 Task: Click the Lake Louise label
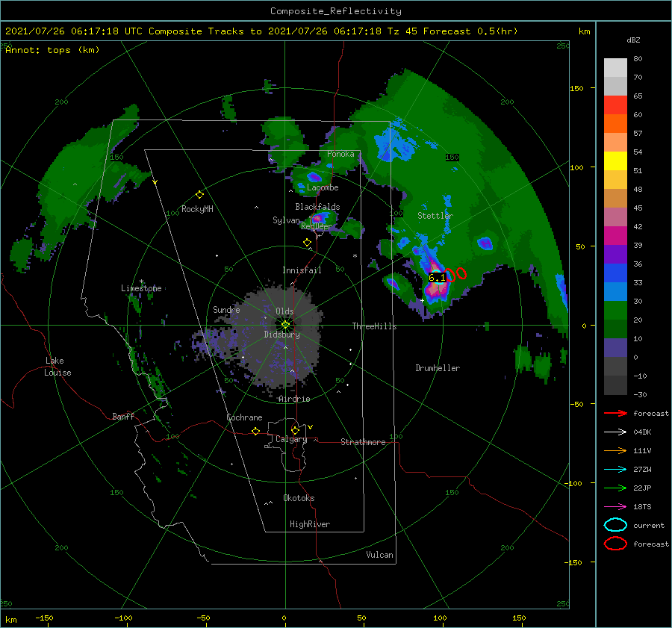pos(57,367)
